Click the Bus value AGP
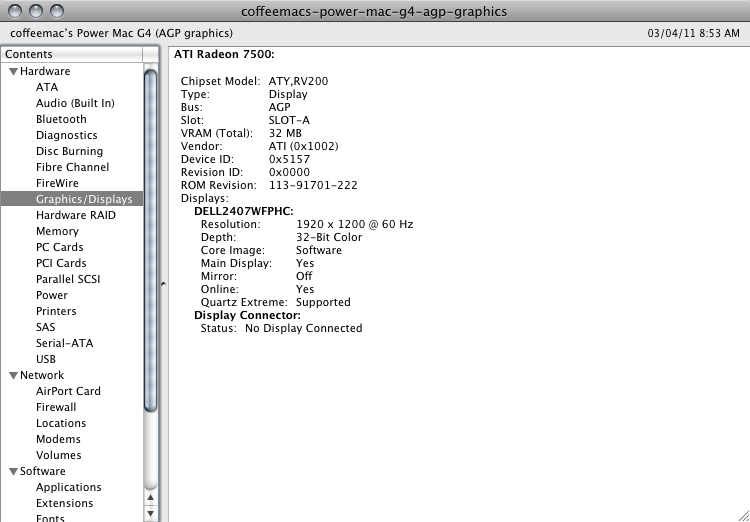 coord(279,107)
